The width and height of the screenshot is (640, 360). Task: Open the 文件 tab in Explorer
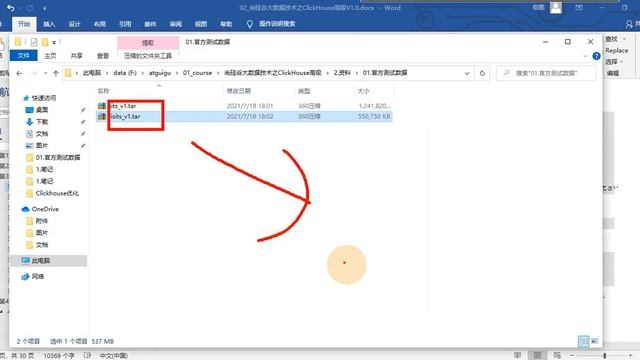(23, 56)
